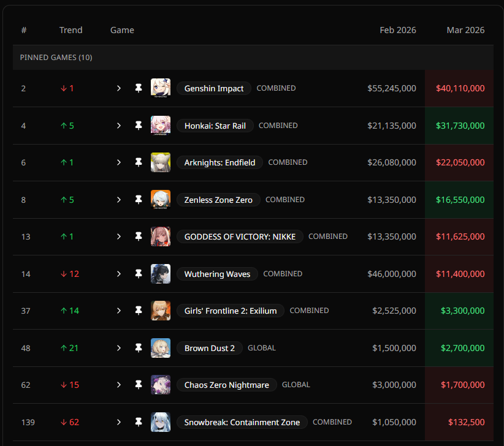Click the Chaos Zero Nightmare game icon
The width and height of the screenshot is (504, 446).
point(161,385)
